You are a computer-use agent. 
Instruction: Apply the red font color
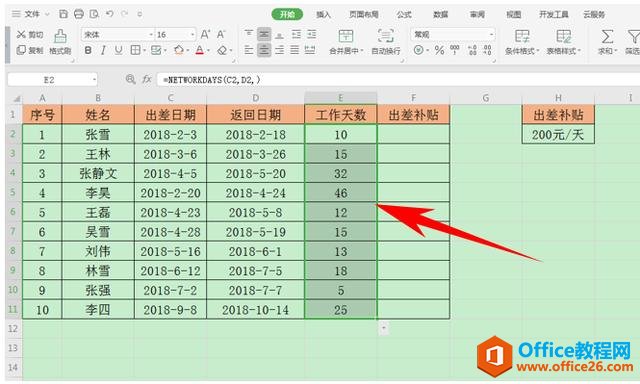[x=200, y=50]
